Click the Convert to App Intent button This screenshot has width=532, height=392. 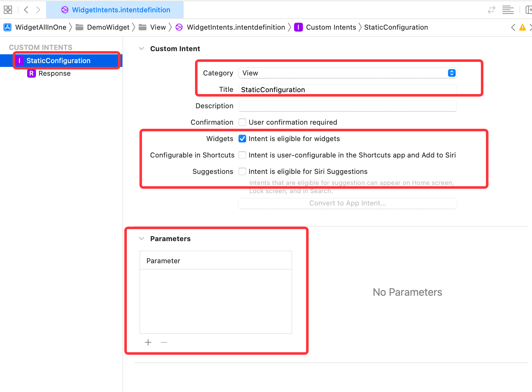[347, 203]
